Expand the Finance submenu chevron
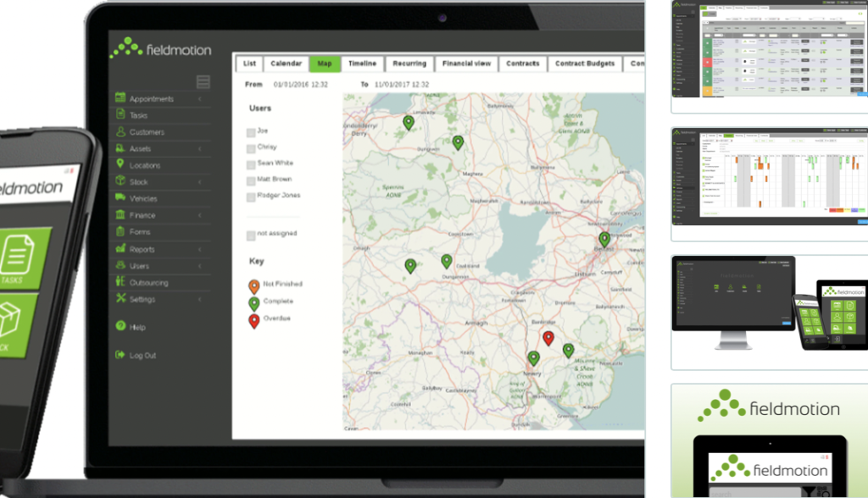868x498 pixels. pos(200,214)
